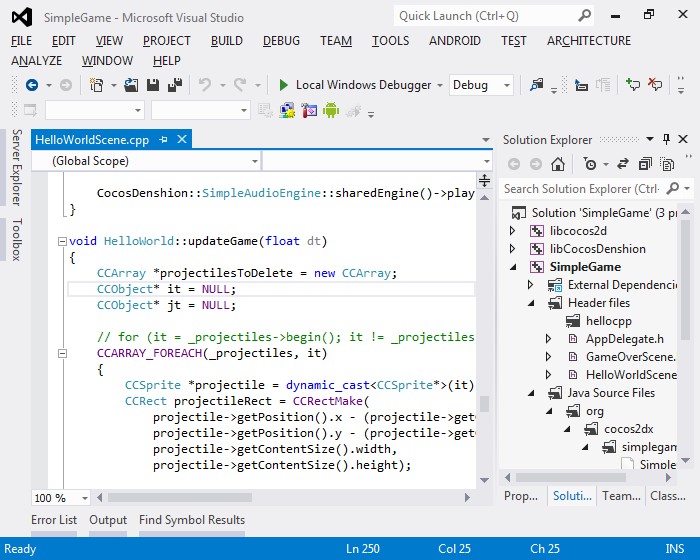
Task: Click the comment selection toolbar icon
Action: point(633,85)
